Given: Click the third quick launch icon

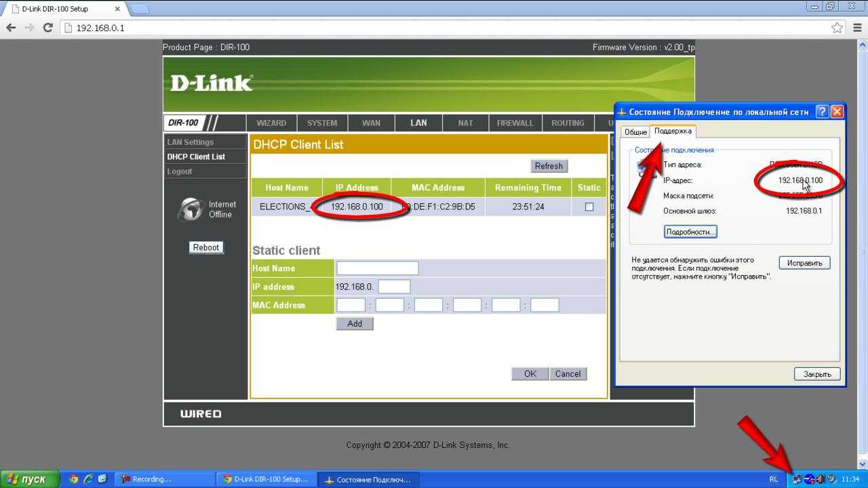Looking at the screenshot, I should [102, 479].
